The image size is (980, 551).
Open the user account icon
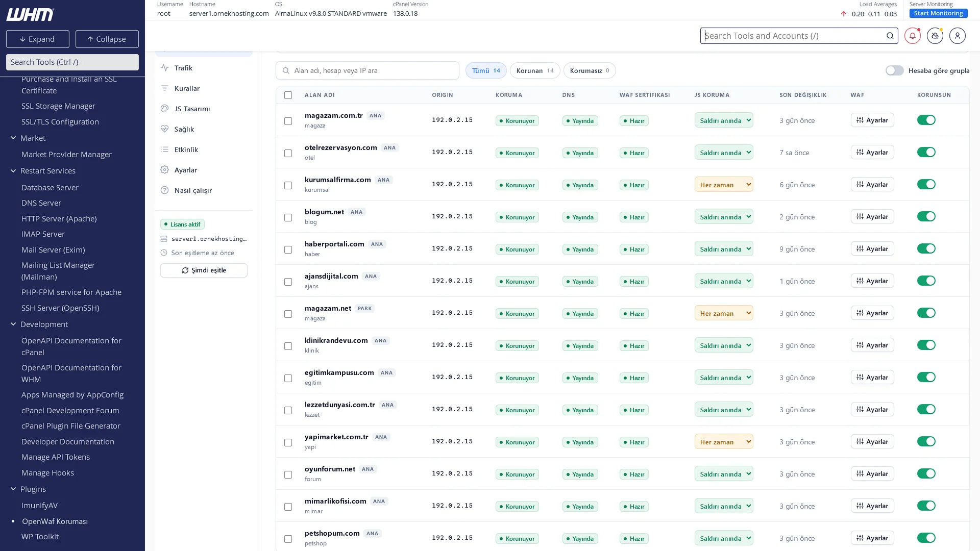click(957, 36)
